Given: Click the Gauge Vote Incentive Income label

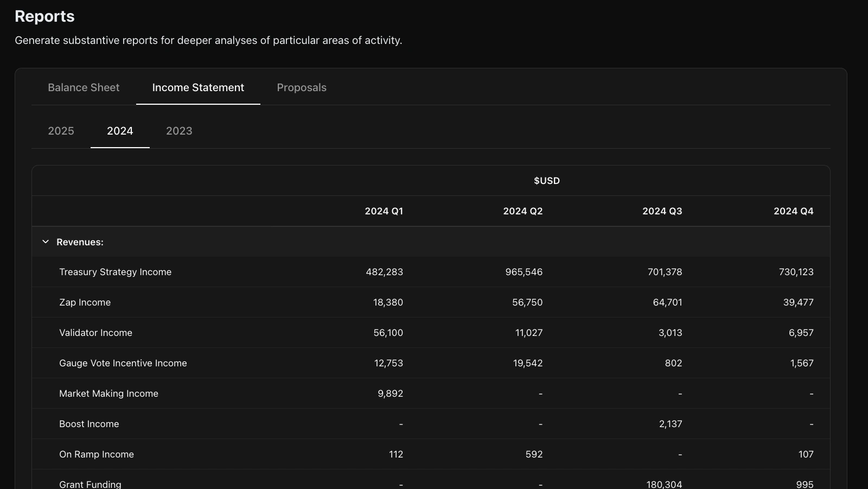Looking at the screenshot, I should 123,363.
